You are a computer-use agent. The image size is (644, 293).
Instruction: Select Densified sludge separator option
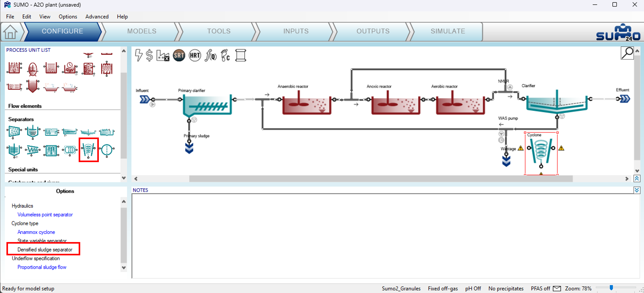(45, 250)
